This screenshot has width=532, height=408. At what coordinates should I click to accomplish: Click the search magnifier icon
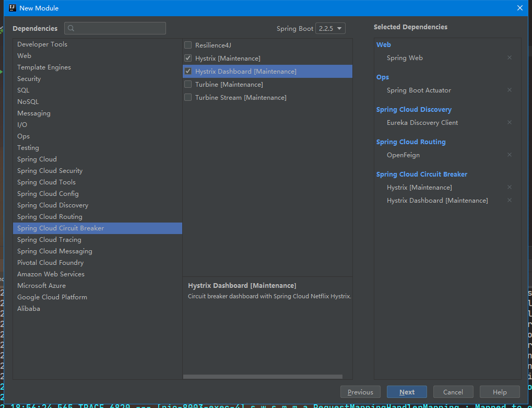71,28
